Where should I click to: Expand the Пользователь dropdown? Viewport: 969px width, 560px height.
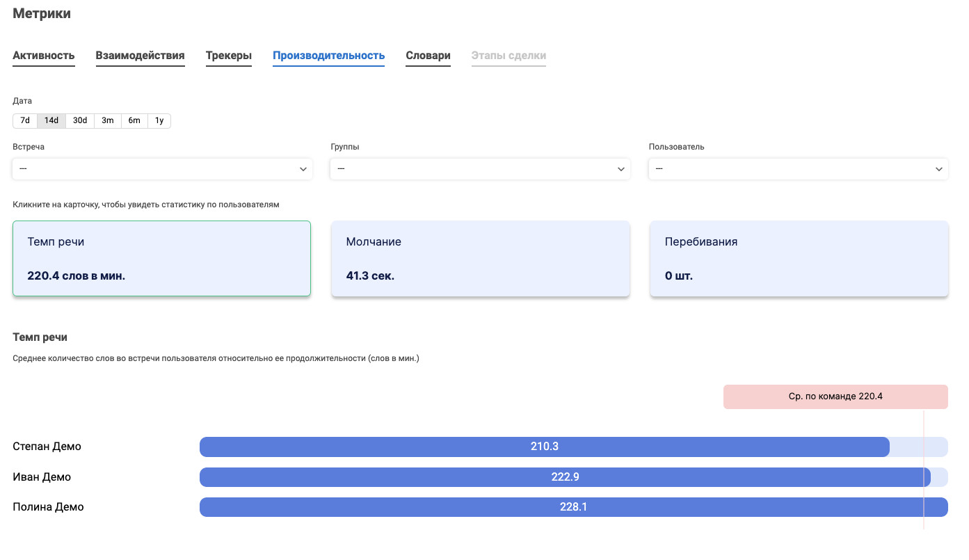coord(798,169)
